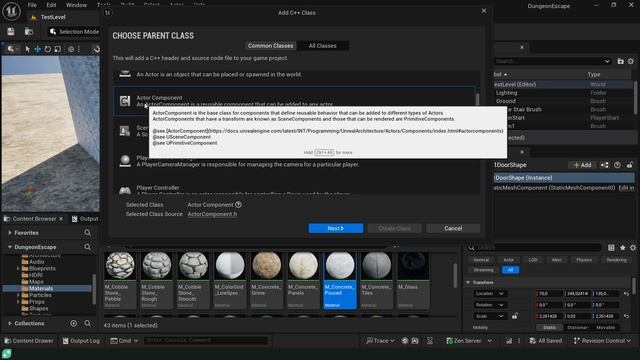Select the viewport Select tool arrow

pos(27,49)
